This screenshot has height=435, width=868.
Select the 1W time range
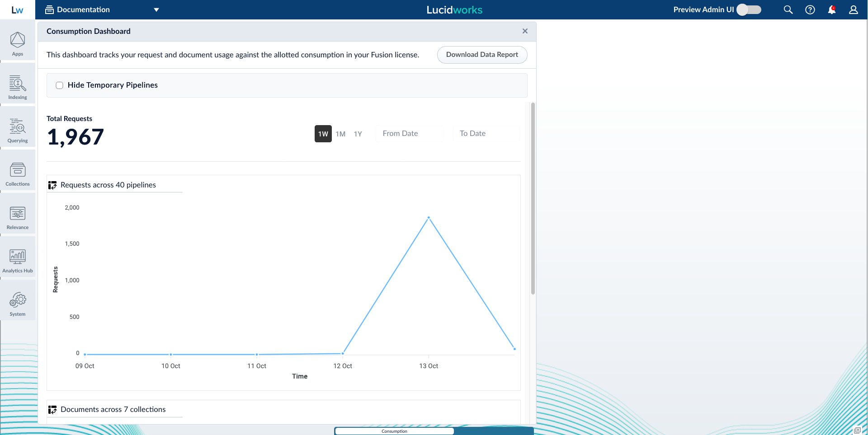click(x=323, y=134)
